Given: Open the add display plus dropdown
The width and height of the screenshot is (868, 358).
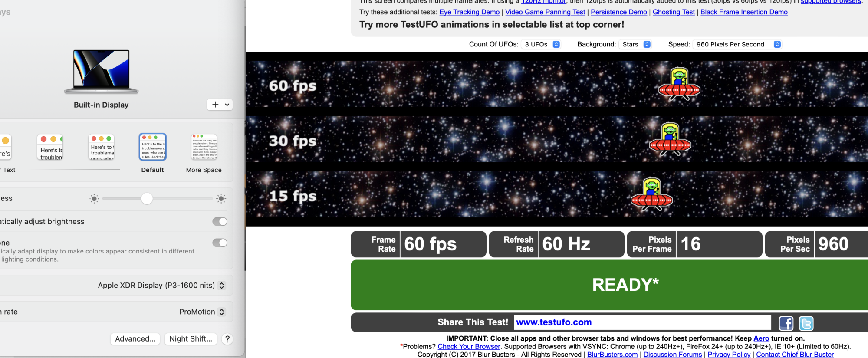Looking at the screenshot, I should 220,105.
